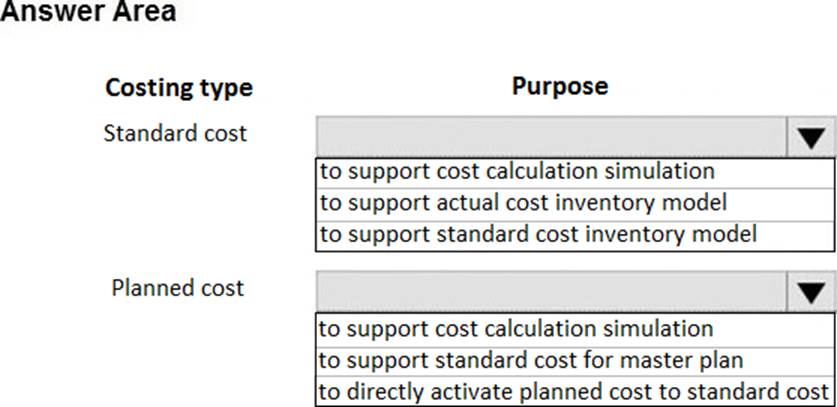Set Planned cost to activate as standard cost
The image size is (837, 407).
(x=574, y=391)
